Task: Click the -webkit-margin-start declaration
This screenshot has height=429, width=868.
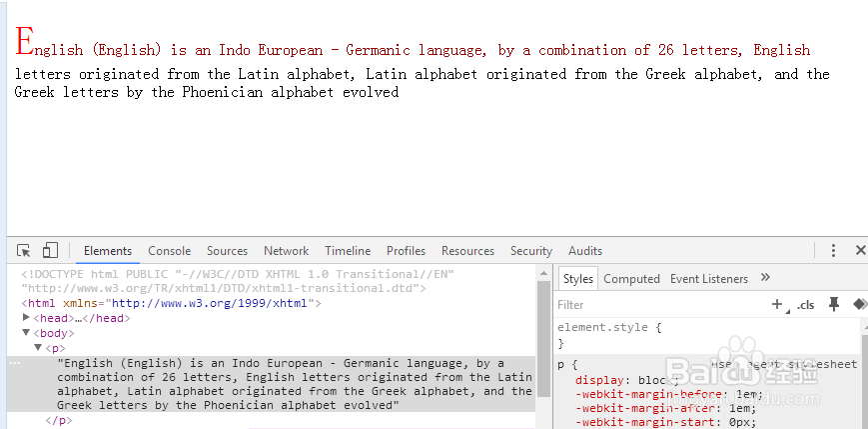Action: [x=666, y=422]
